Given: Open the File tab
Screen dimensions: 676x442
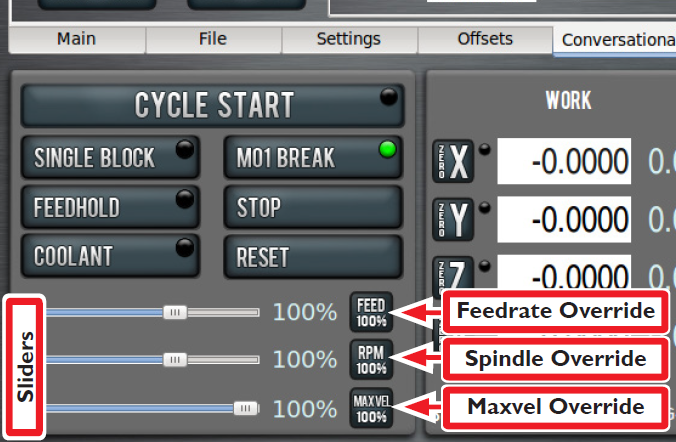Looking at the screenshot, I should click(x=213, y=40).
